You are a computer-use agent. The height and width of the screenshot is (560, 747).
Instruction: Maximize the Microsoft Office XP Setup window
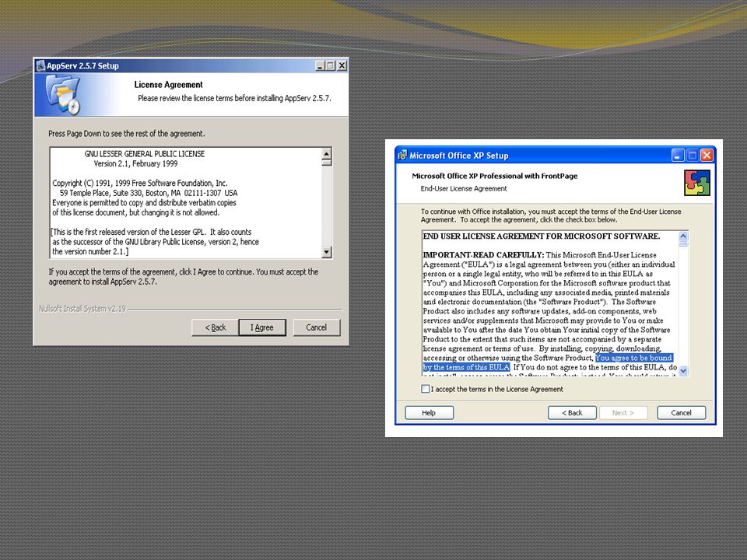tap(693, 156)
